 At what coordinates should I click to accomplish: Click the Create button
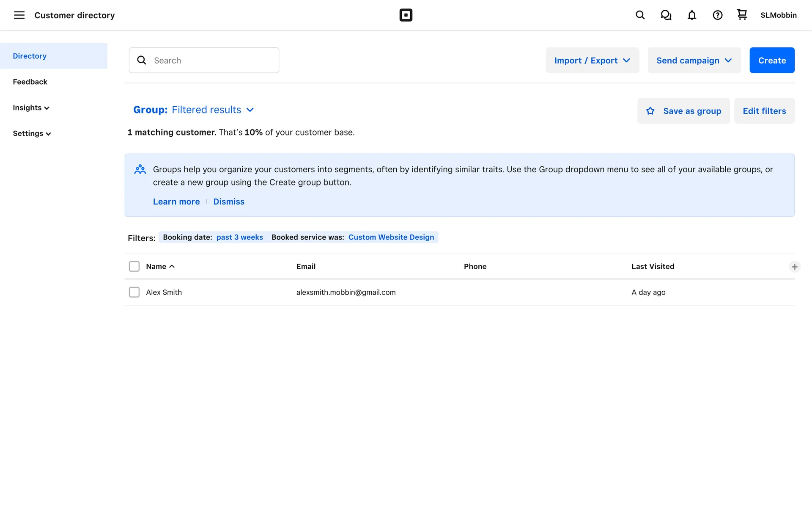pyautogui.click(x=772, y=60)
